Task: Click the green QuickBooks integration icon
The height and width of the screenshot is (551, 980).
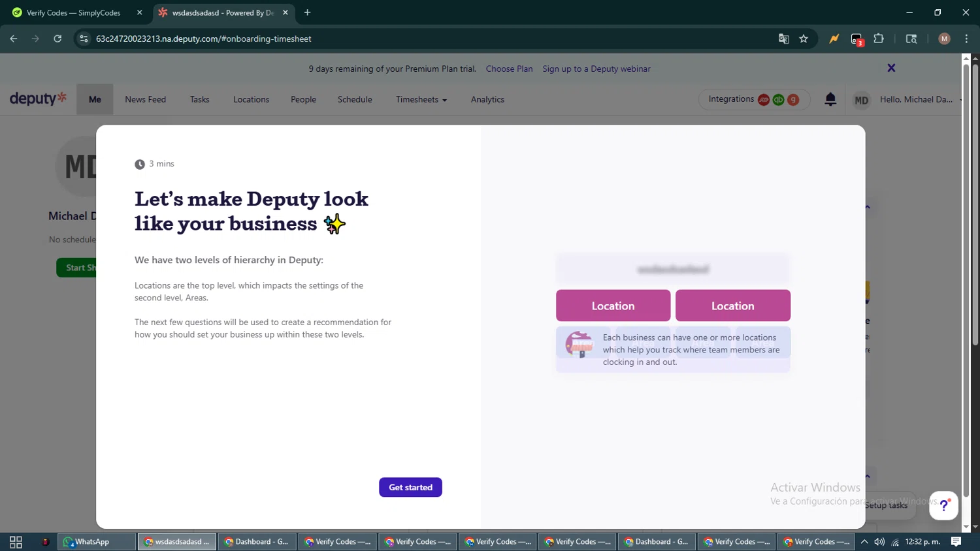Action: (778, 100)
